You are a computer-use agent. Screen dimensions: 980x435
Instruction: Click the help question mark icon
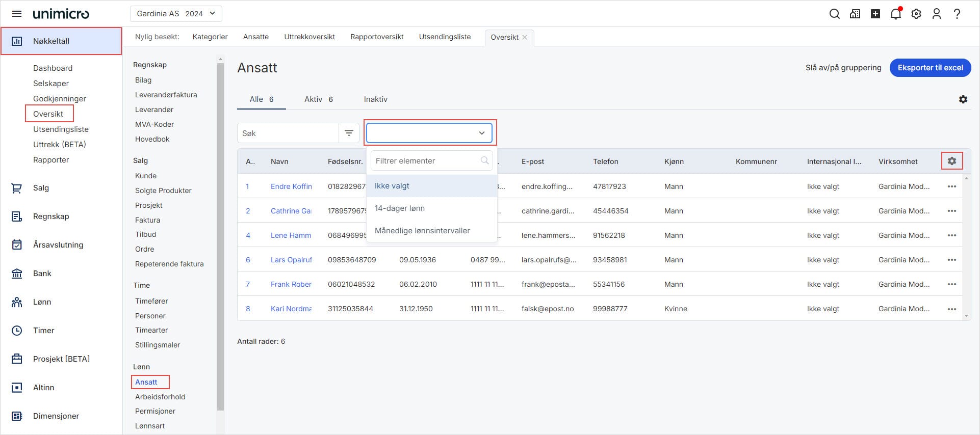coord(957,14)
